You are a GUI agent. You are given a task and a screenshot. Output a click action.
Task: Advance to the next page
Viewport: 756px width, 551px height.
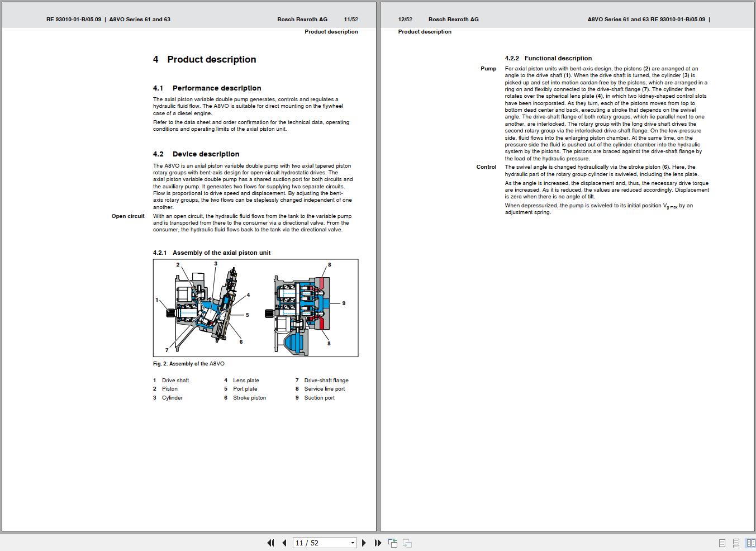pos(364,543)
